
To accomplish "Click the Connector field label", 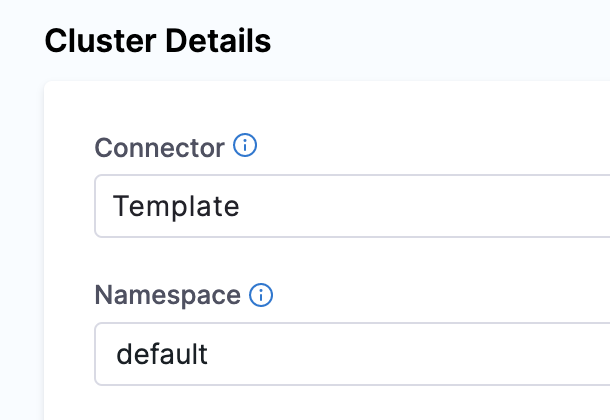I will point(159,148).
